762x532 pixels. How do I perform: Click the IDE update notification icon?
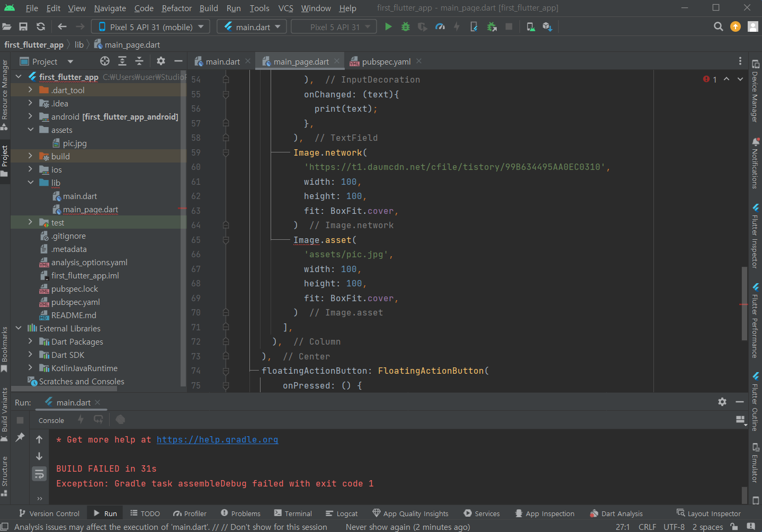736,27
